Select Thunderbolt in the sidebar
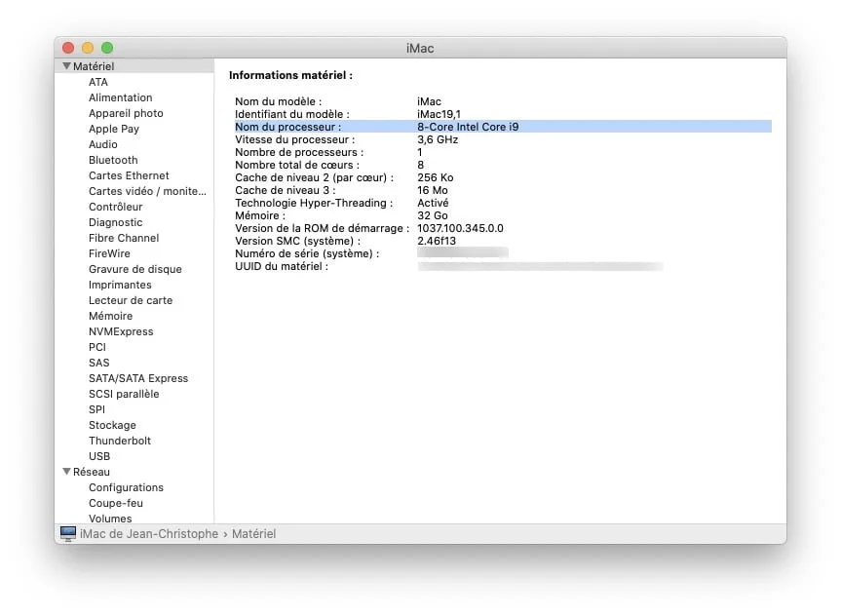The width and height of the screenshot is (841, 616). coord(120,440)
